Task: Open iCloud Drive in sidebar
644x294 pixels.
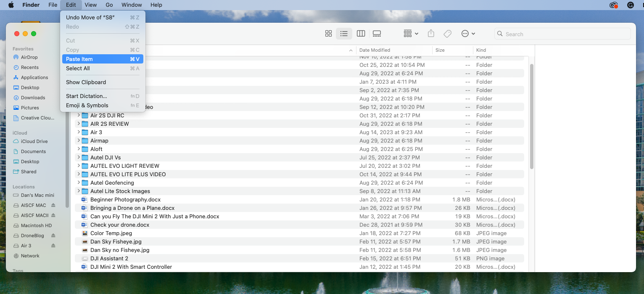Action: tap(34, 141)
